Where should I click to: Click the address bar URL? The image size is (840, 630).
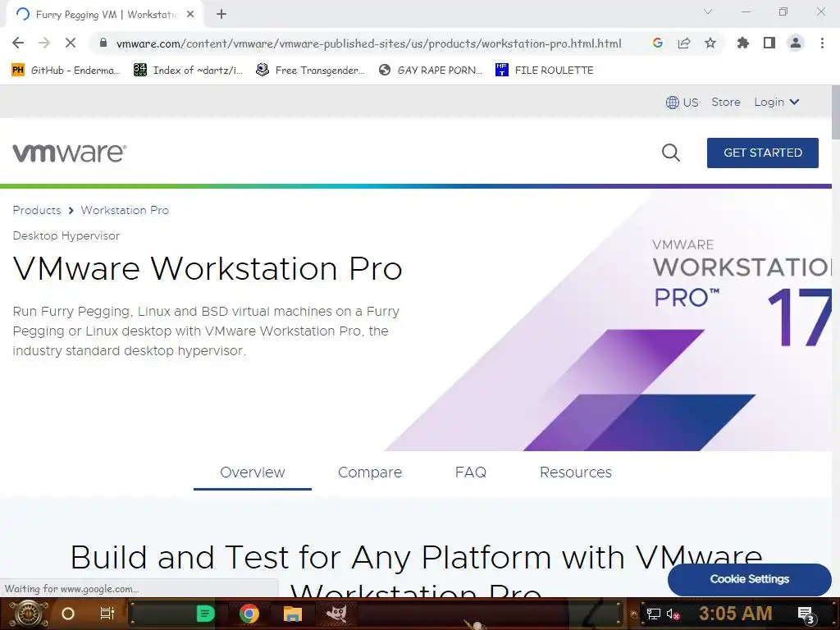coord(368,43)
